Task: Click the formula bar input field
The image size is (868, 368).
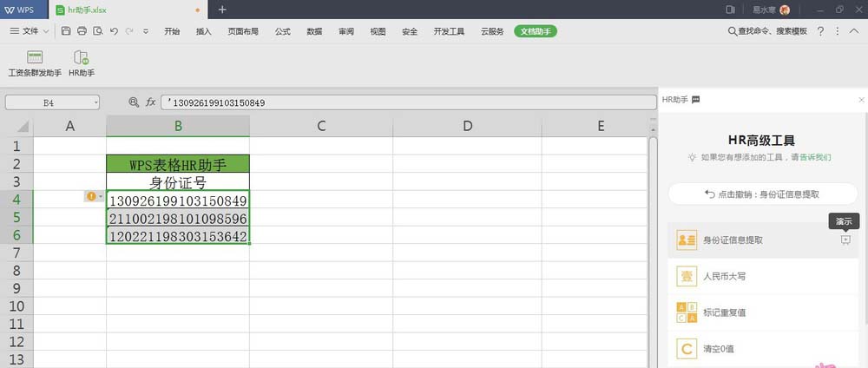Action: coord(408,102)
